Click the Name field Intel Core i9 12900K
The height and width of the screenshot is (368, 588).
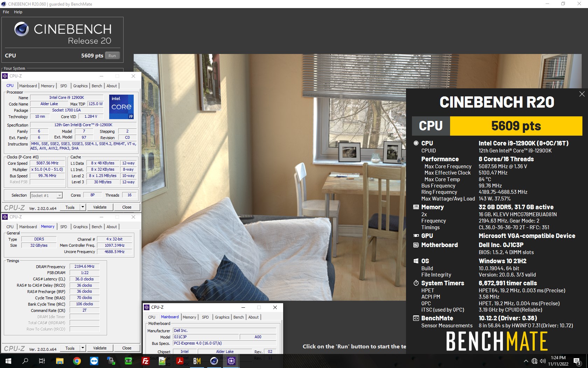66,97
